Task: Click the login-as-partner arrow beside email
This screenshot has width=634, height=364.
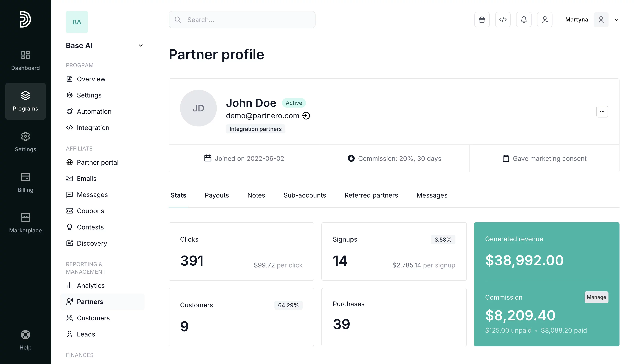Action: click(306, 116)
